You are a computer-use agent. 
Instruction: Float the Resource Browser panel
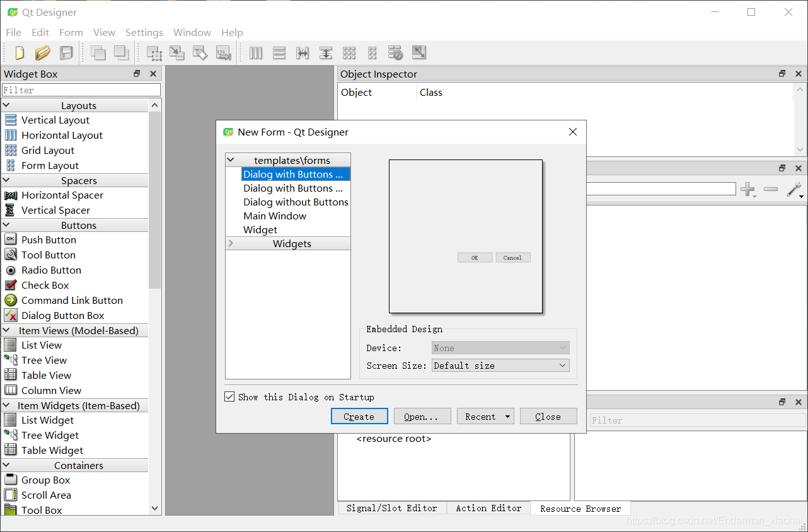point(782,402)
